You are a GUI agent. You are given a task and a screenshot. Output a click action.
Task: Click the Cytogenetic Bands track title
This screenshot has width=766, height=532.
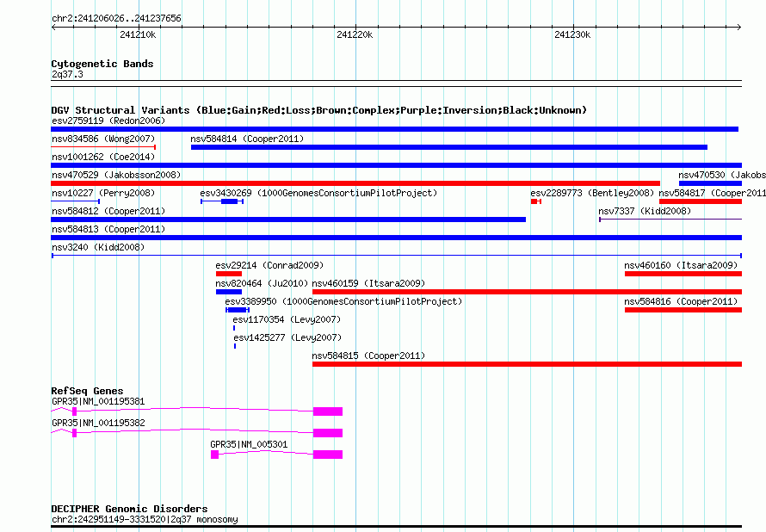pos(102,64)
